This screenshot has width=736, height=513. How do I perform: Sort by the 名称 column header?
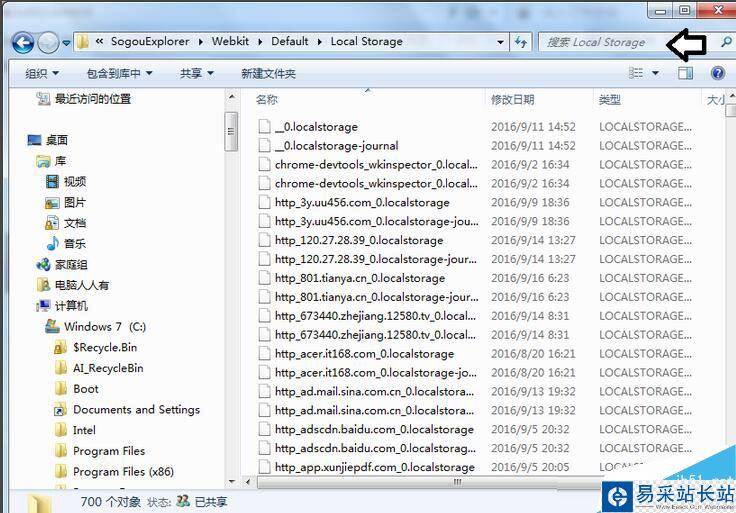(267, 100)
